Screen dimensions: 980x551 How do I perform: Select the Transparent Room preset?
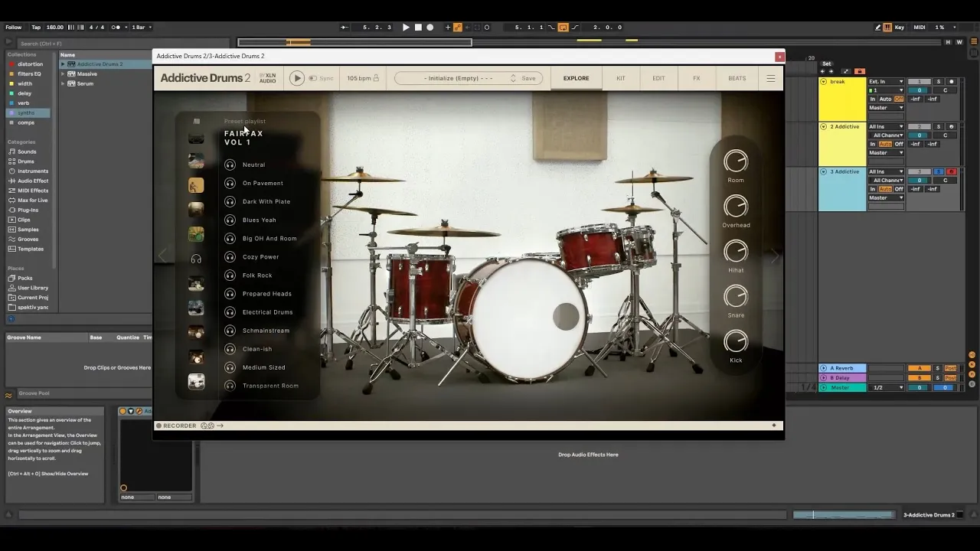tap(270, 386)
